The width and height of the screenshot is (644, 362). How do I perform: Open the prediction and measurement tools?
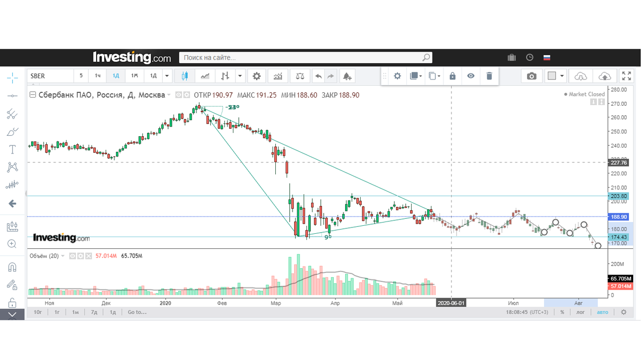coord(12,185)
